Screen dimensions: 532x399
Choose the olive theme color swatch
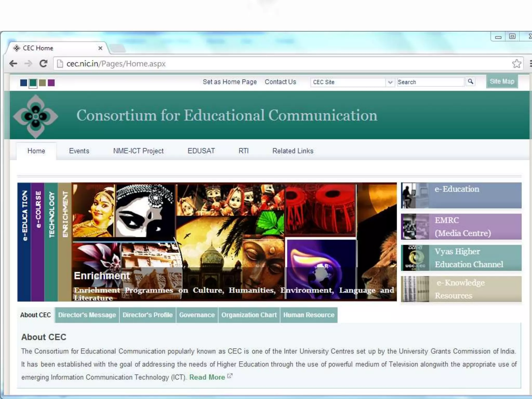[42, 83]
